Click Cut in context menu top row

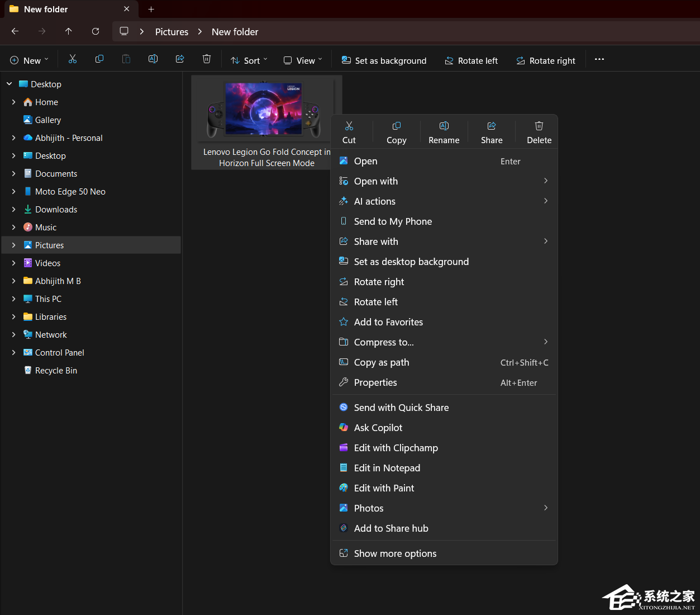[349, 133]
